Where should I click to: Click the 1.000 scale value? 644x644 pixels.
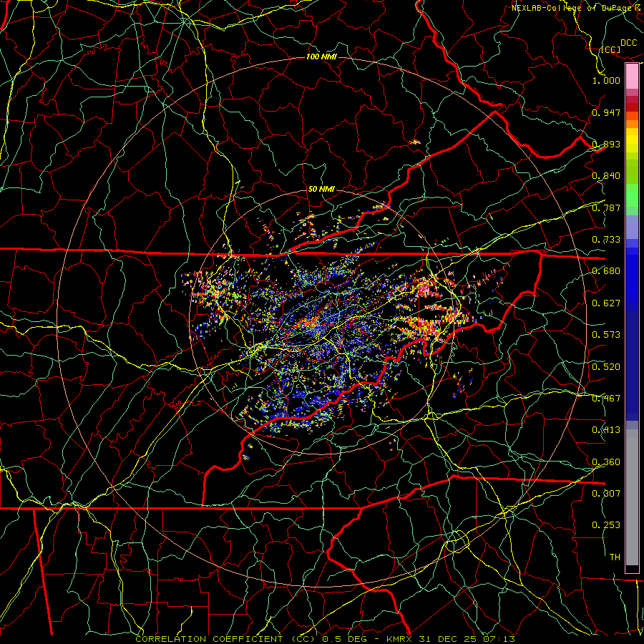606,80
